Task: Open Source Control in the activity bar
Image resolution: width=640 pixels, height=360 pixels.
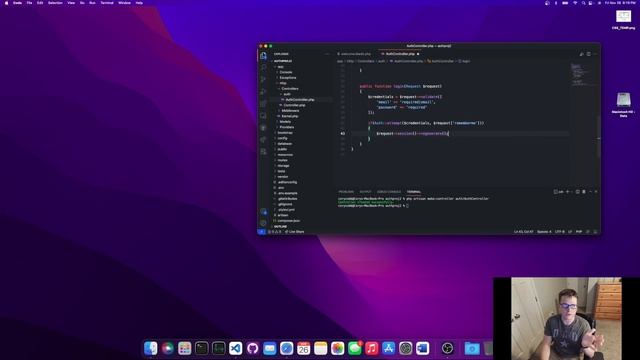Action: pos(263,79)
